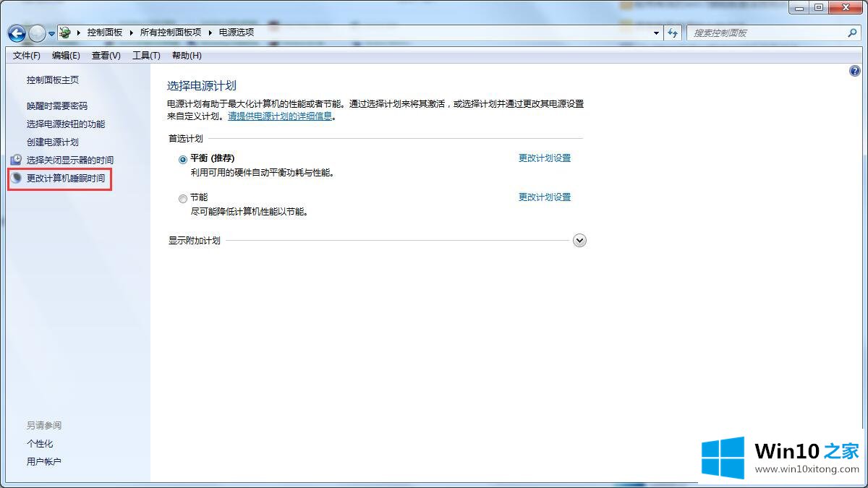Open the 请提供电源计划的详细信息 link

coord(280,116)
